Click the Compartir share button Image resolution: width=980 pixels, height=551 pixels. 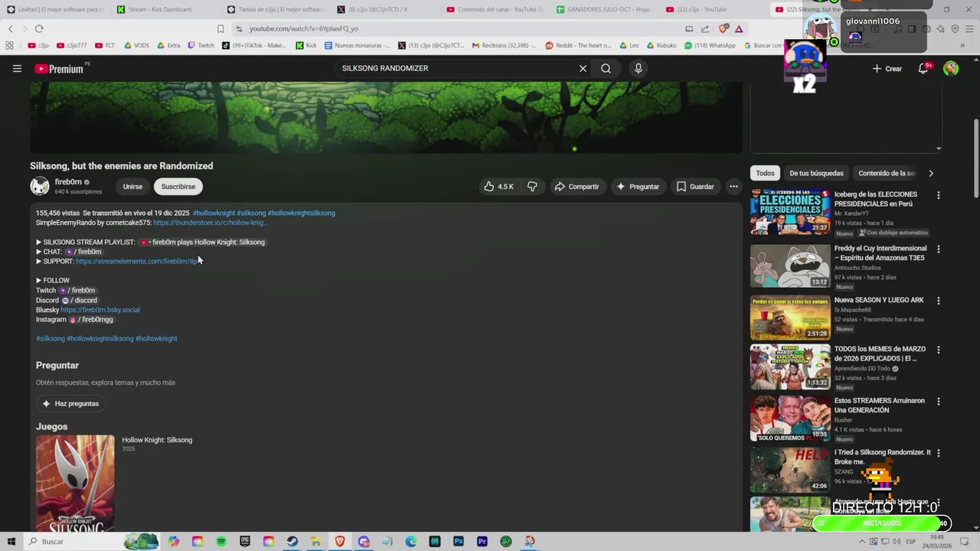click(577, 187)
